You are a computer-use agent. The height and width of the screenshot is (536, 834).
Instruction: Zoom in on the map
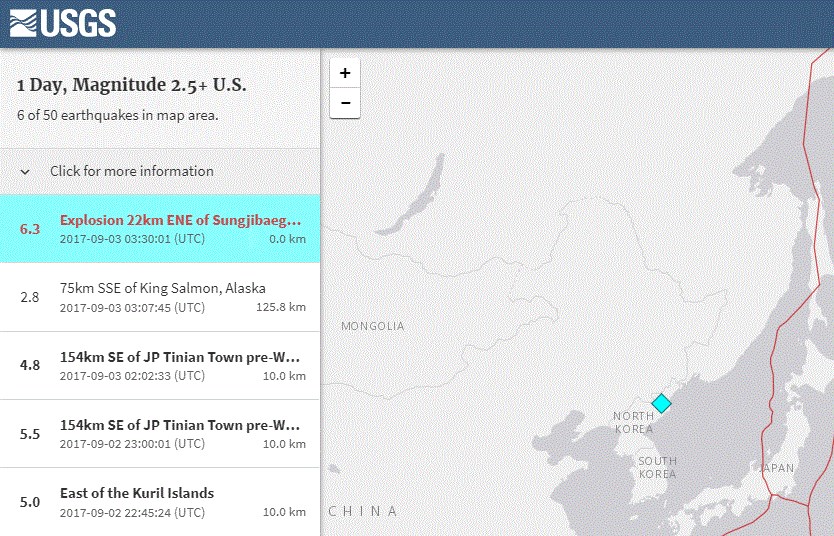pos(345,73)
